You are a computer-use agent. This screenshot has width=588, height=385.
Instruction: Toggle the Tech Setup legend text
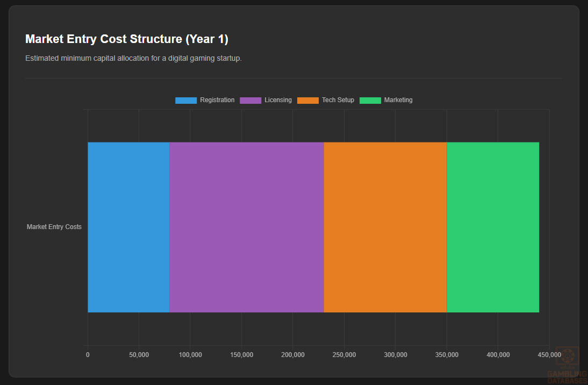(x=338, y=100)
